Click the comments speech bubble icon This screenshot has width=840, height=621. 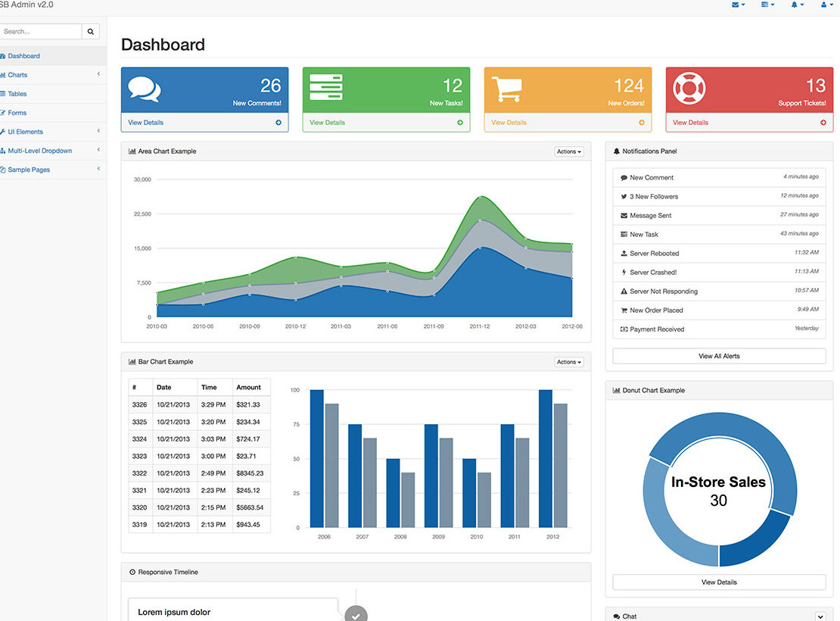click(x=144, y=89)
